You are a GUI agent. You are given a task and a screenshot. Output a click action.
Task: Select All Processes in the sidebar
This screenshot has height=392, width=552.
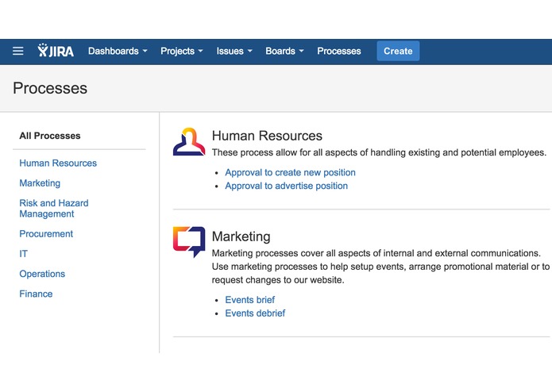pyautogui.click(x=50, y=136)
